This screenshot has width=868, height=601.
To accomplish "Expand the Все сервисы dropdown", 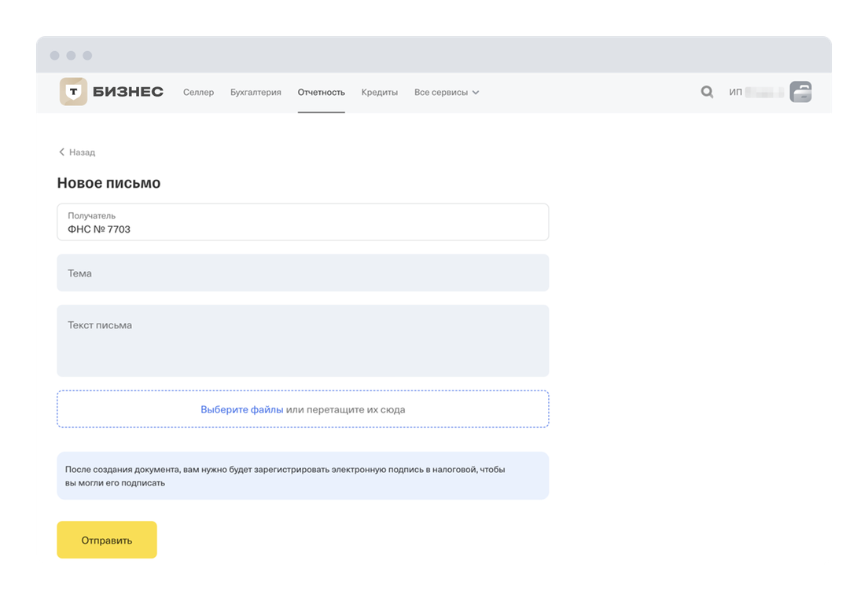I will [441, 92].
